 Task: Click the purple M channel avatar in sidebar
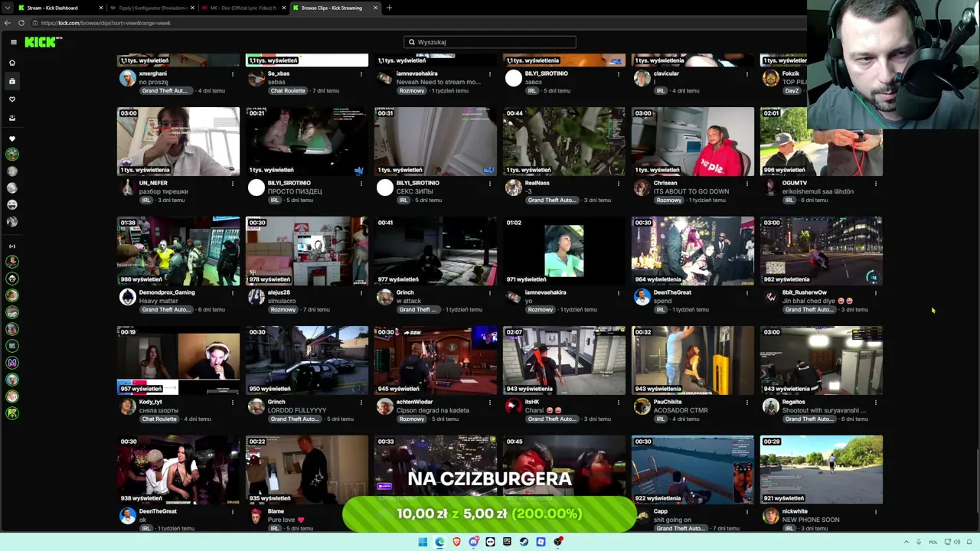click(x=12, y=363)
